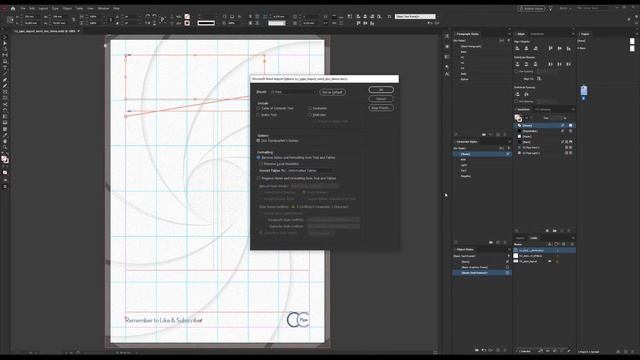
Task: Open the Preset dropdown in import dialog
Action: (x=293, y=92)
